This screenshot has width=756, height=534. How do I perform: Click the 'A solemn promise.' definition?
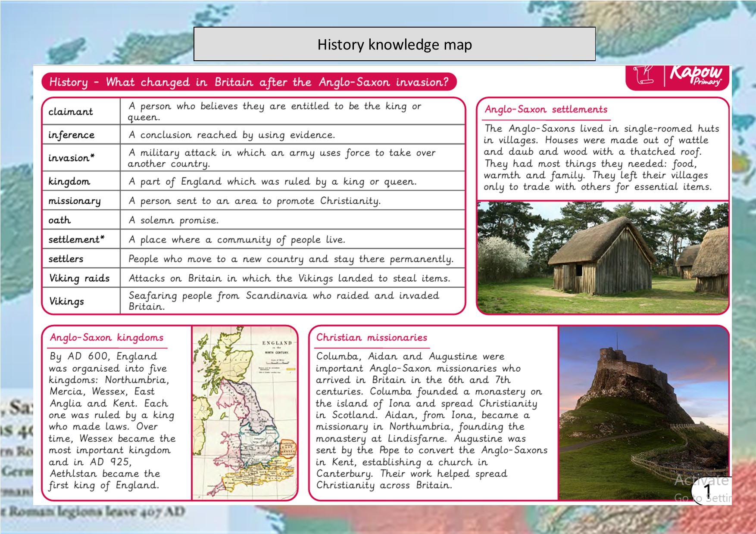point(174,220)
